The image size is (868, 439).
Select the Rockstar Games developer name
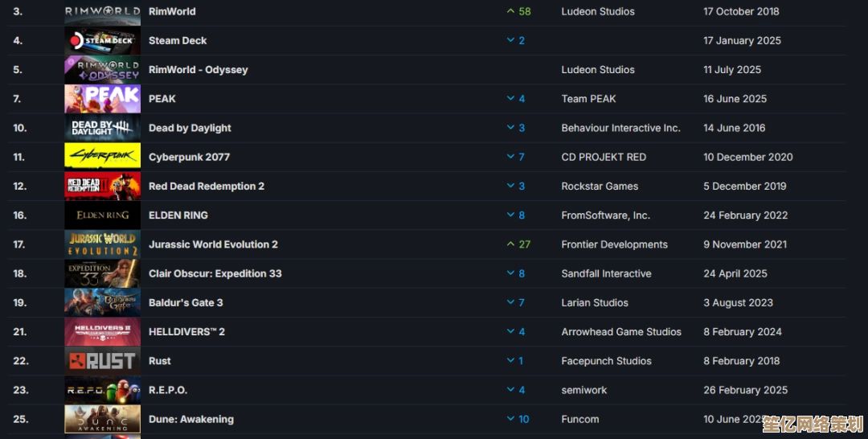(600, 186)
